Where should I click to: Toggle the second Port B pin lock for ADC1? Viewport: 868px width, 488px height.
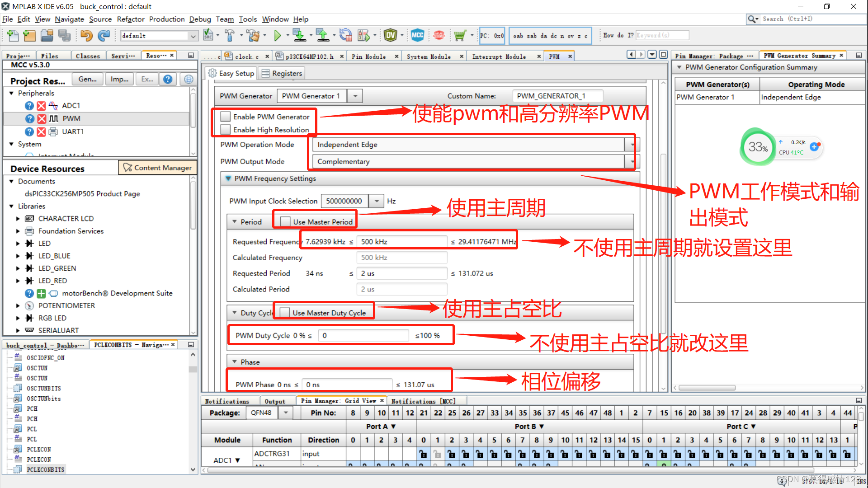[438, 454]
